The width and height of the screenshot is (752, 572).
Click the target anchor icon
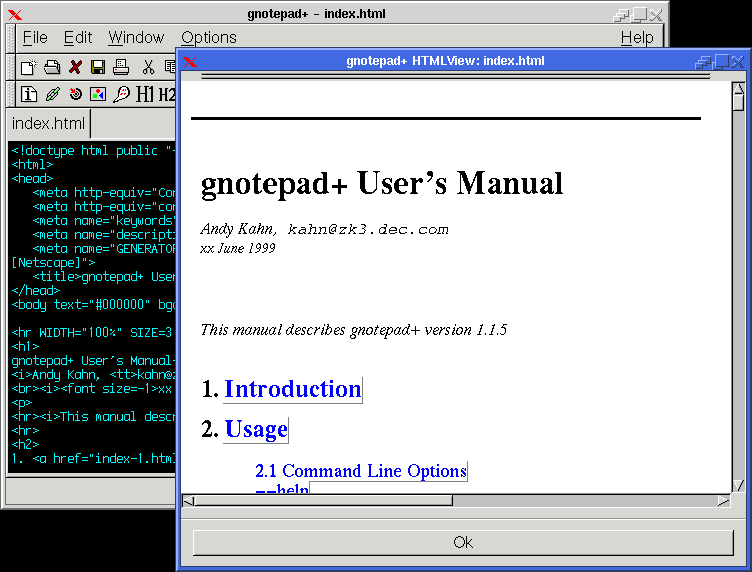click(x=75, y=94)
